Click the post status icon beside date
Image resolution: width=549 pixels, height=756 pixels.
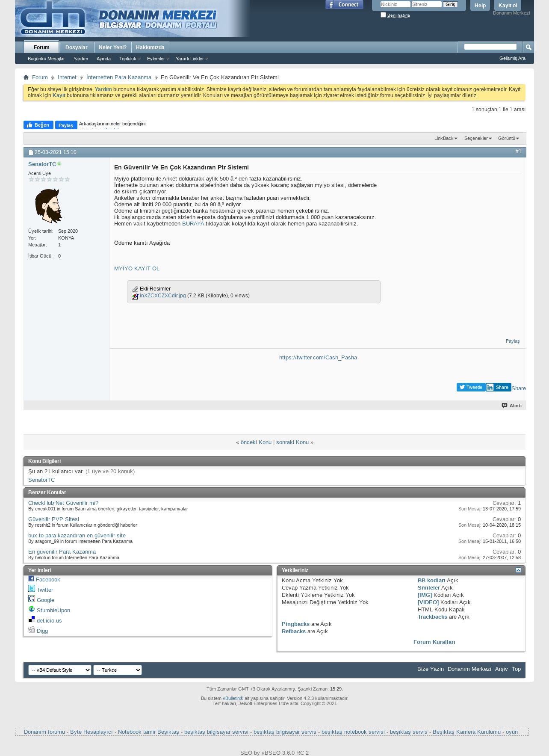pos(31,152)
